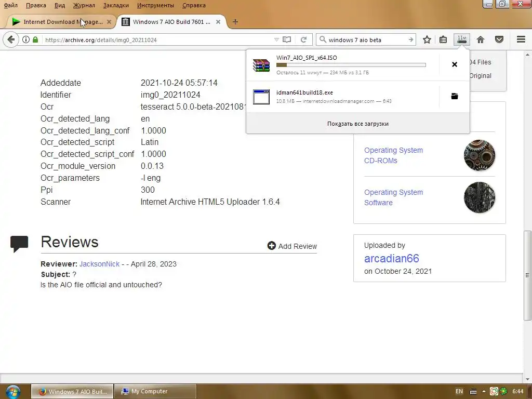Toggle reader view icon in address bar
The width and height of the screenshot is (532, 399).
[x=287, y=39]
